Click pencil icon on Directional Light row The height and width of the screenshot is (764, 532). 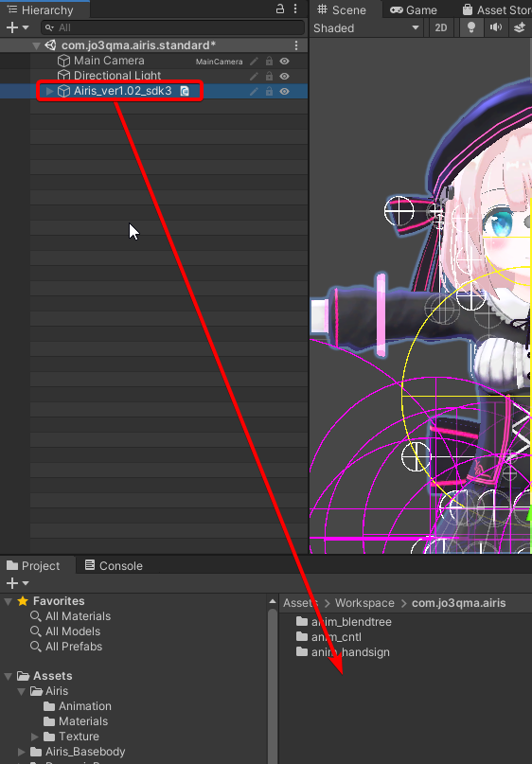tap(254, 77)
